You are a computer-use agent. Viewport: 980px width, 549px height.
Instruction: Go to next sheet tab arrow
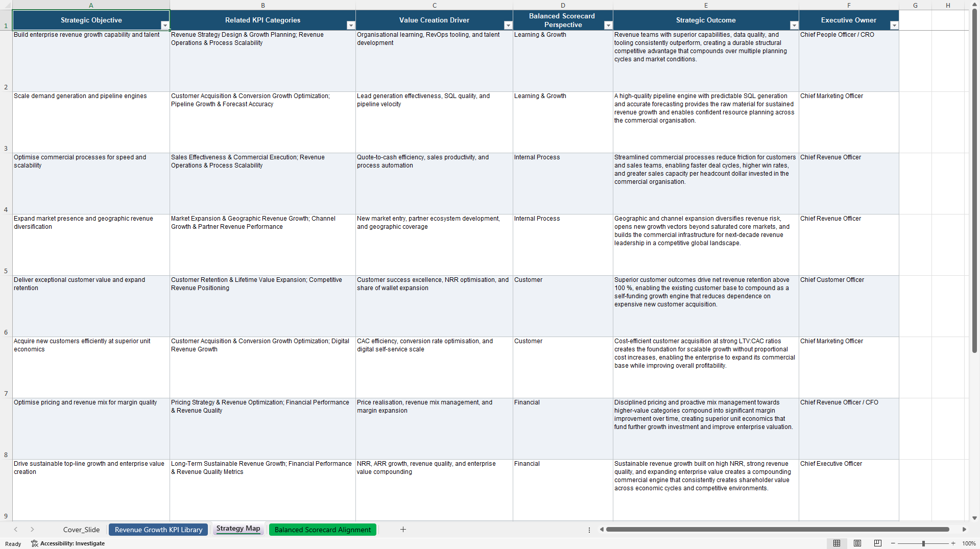point(32,530)
